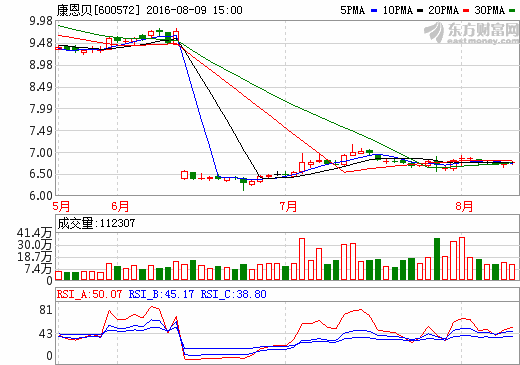Click the 8月 month label on time axis

(464, 206)
